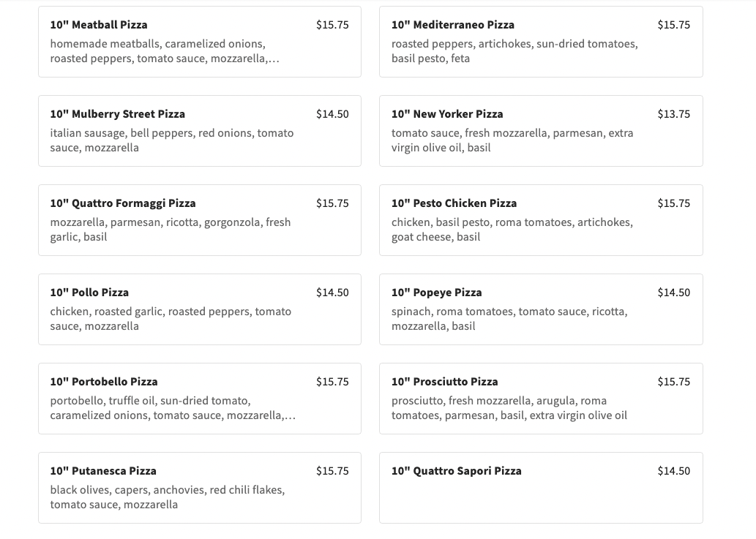The image size is (756, 539).
Task: Click the 10" New Yorker Pizza title
Action: (x=447, y=114)
